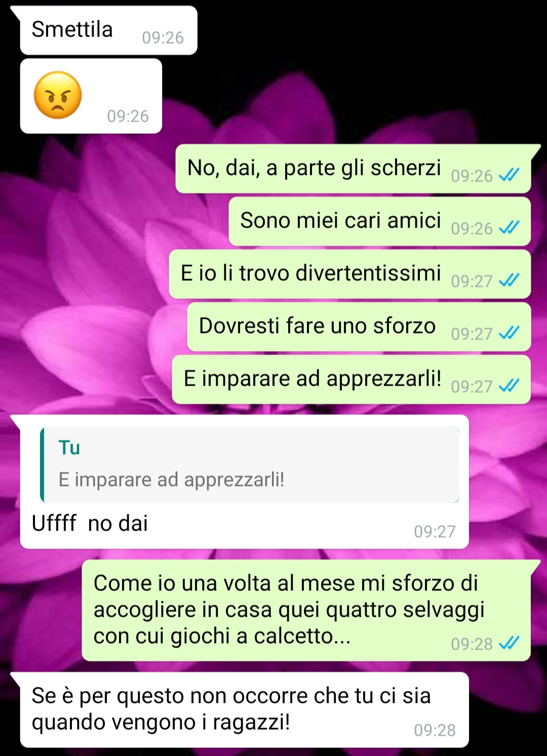Select message 'E io li trovo divertentissimi'
Viewport: 547px width, 756px height.
pos(350,274)
